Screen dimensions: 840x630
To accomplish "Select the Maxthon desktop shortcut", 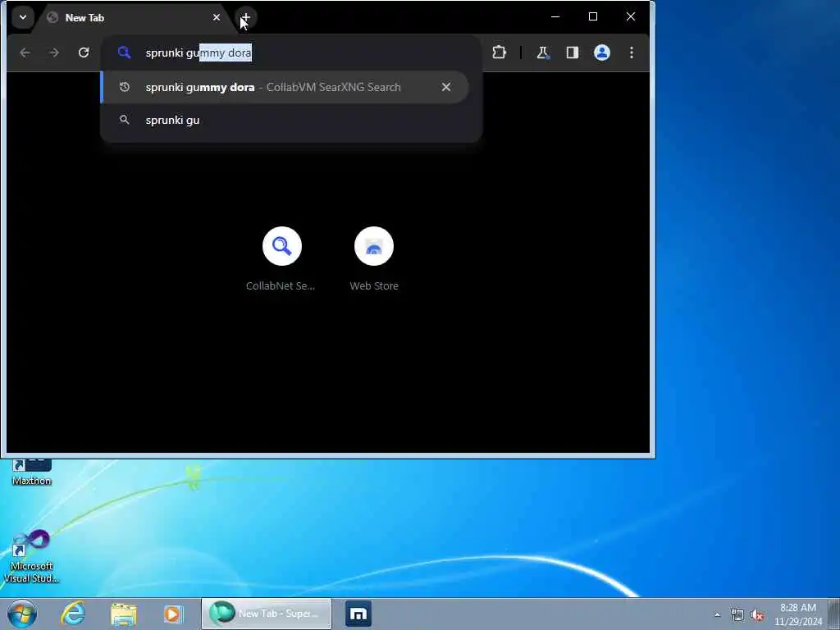I will point(32,472).
